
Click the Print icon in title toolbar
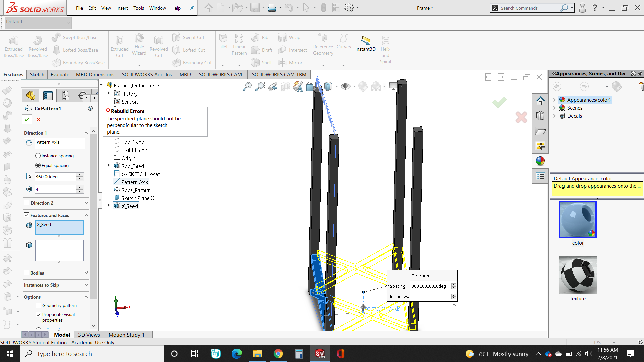[x=272, y=8]
